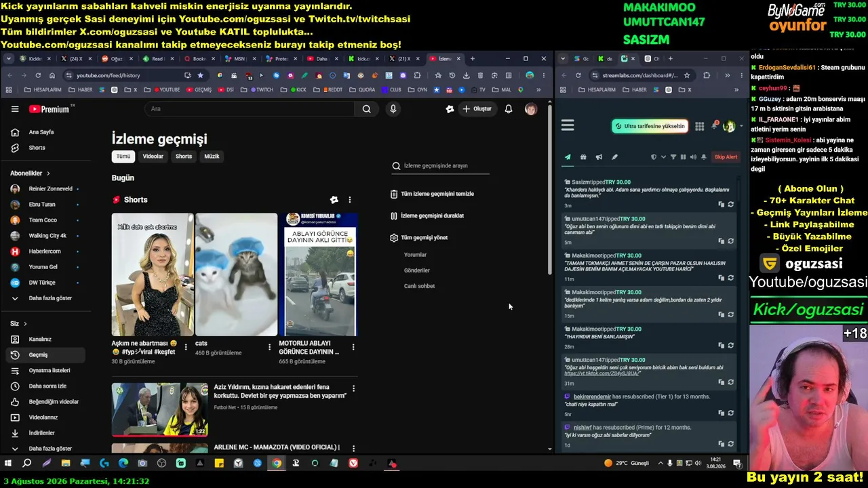Open the Streamlabs shield moderation icon

click(654, 157)
